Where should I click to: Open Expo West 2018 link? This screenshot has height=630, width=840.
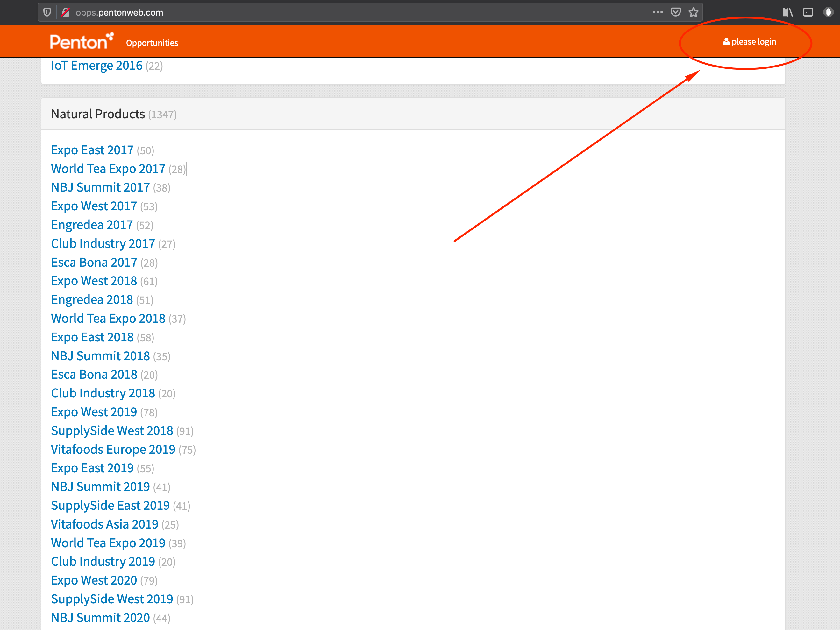pos(94,281)
